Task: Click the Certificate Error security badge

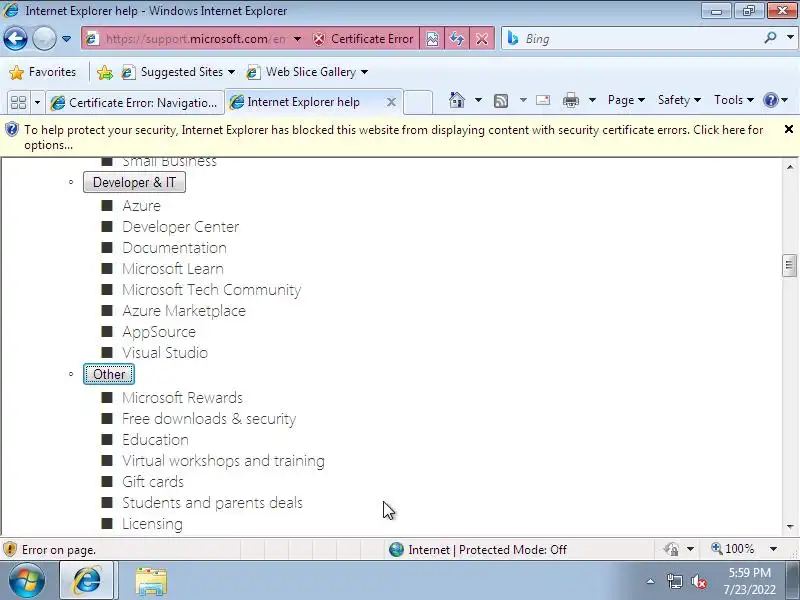Action: pos(363,39)
